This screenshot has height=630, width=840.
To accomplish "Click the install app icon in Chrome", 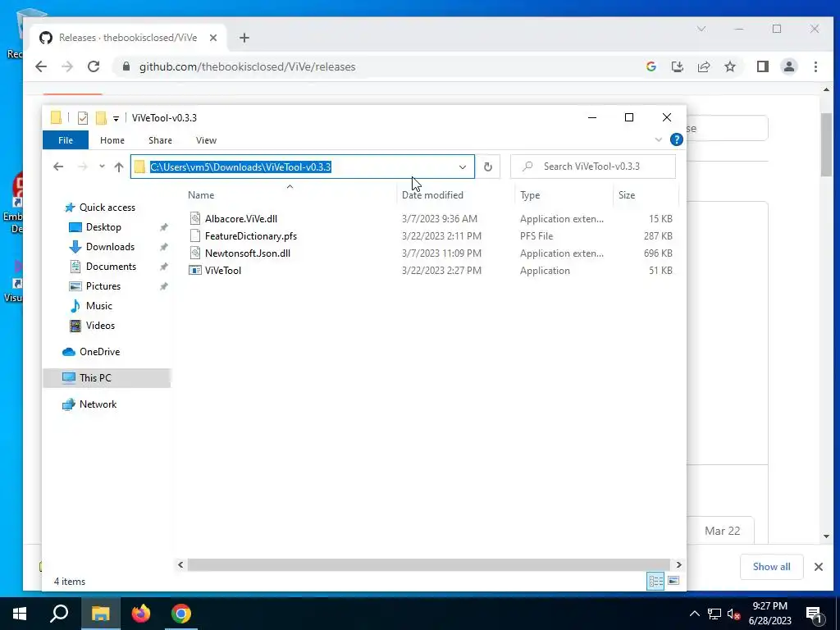I will [677, 66].
